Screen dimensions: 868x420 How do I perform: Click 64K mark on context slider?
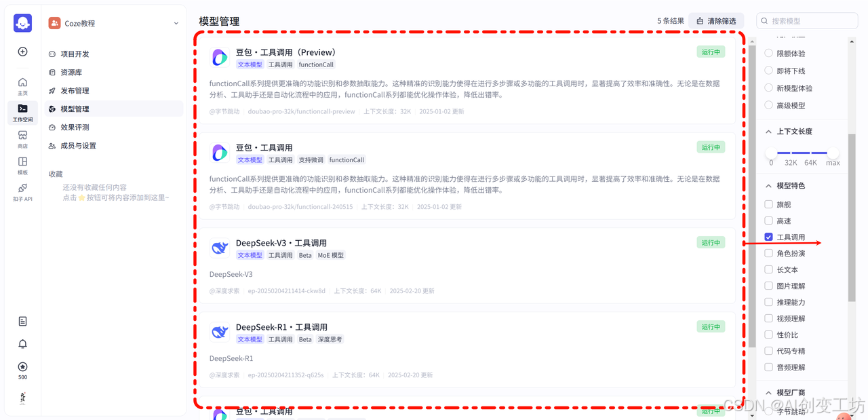click(811, 163)
